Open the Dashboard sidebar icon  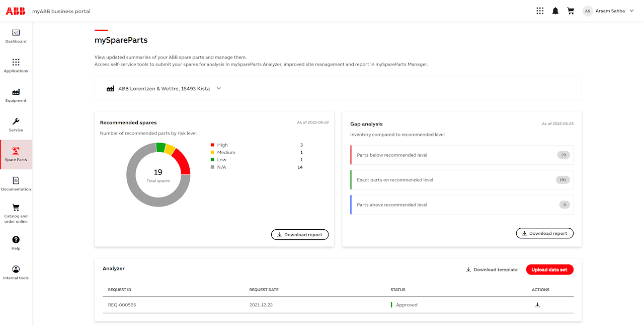tap(16, 33)
